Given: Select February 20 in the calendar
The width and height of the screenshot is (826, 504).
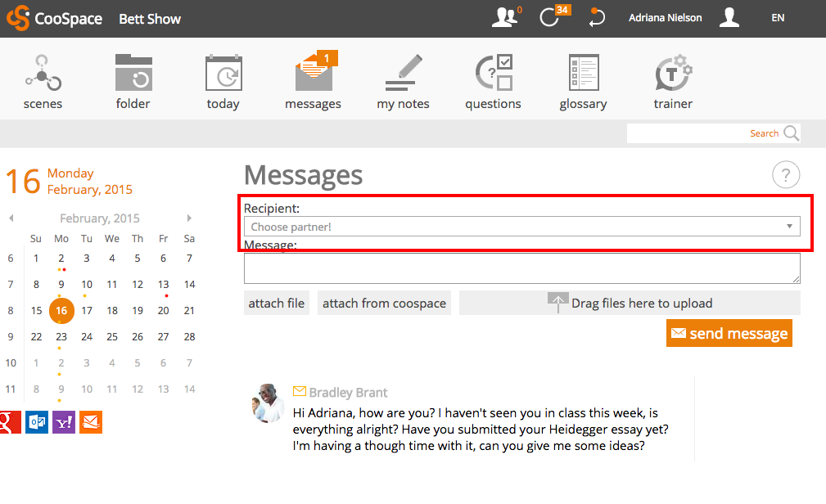Looking at the screenshot, I should [163, 311].
